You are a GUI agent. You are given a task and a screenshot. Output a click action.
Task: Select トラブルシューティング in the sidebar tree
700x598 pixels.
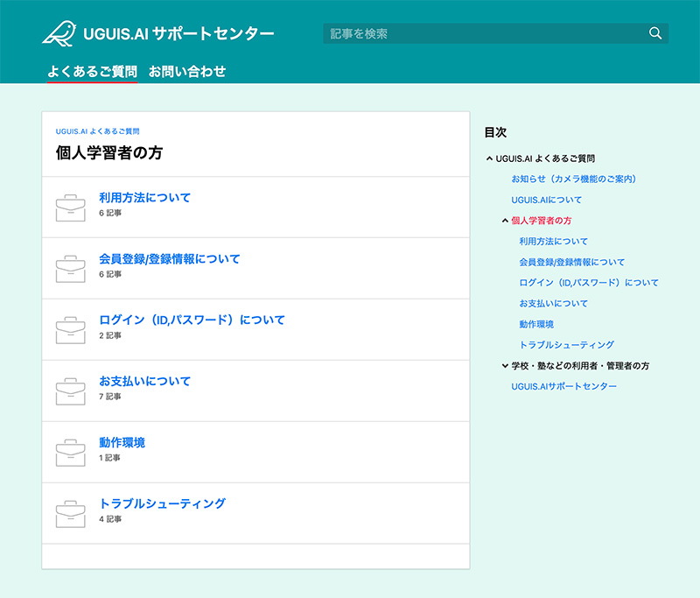tap(566, 345)
